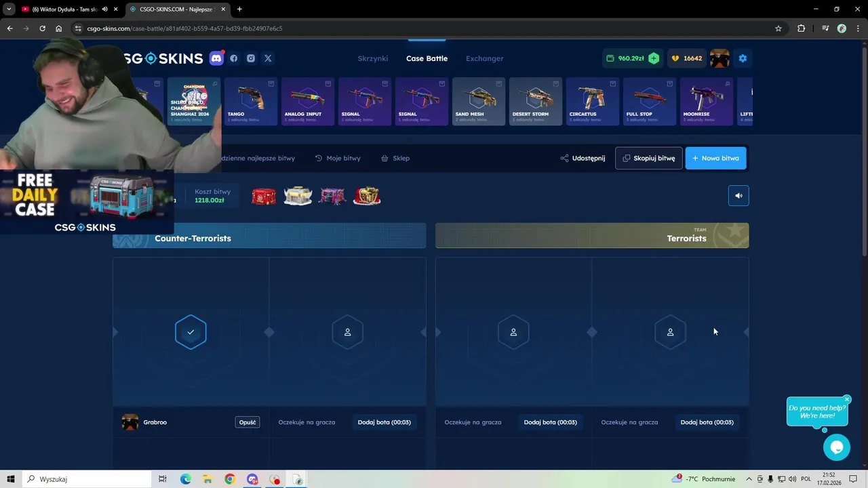Screen dimensions: 868x488
Task: Open the user avatar in the header
Action: [x=719, y=58]
